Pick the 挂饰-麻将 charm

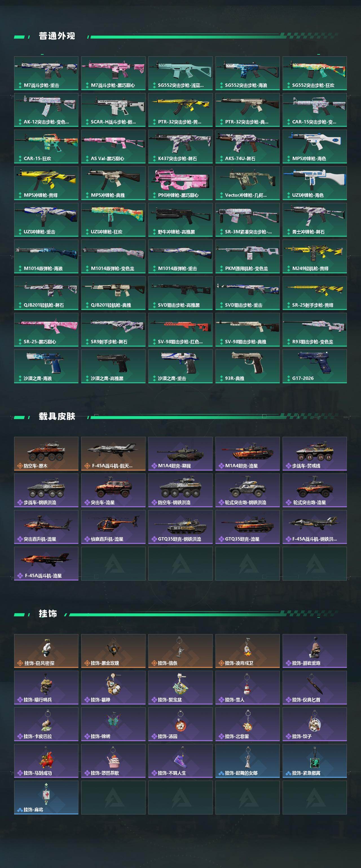pos(46,797)
